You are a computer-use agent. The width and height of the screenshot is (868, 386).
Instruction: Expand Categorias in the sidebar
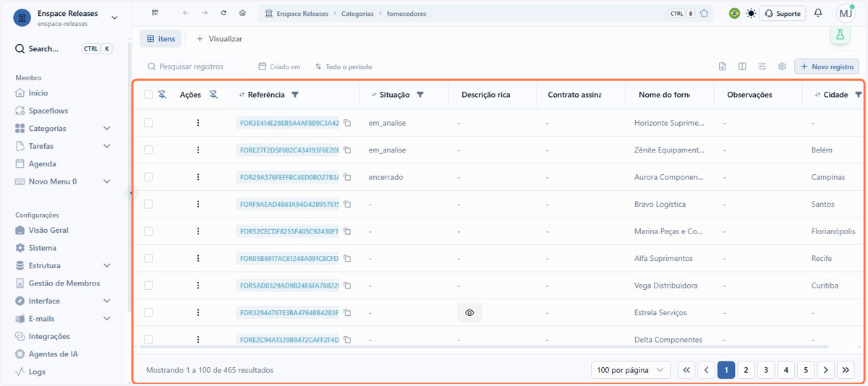click(x=107, y=129)
